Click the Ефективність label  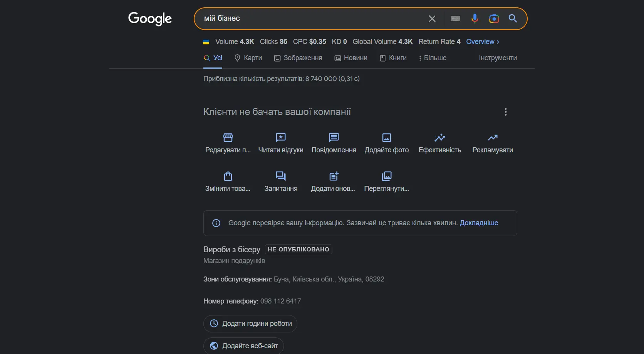point(440,150)
